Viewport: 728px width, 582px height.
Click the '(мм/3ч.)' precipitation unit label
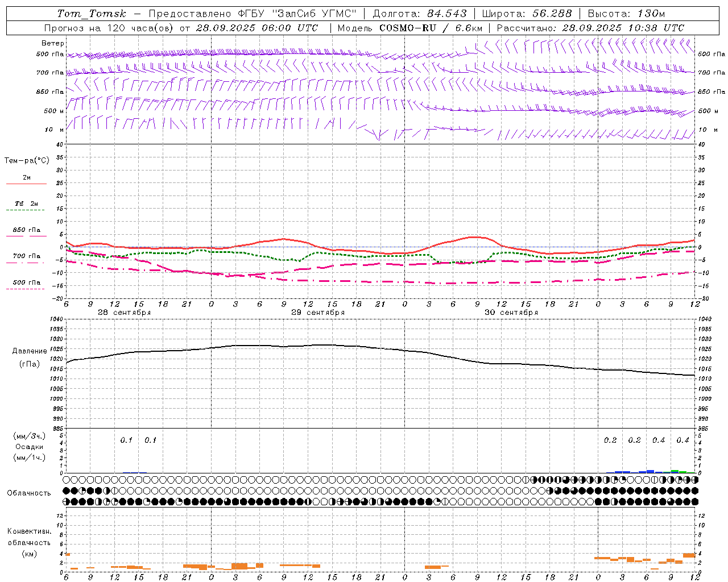tap(29, 436)
